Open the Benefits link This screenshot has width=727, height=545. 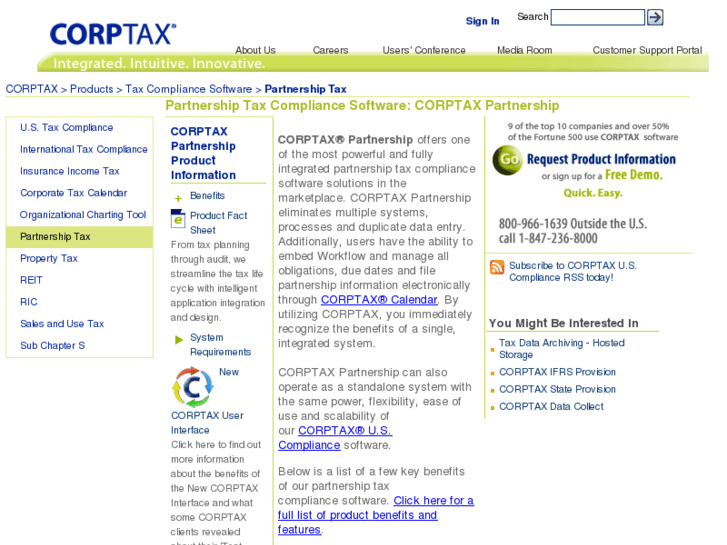point(207,196)
